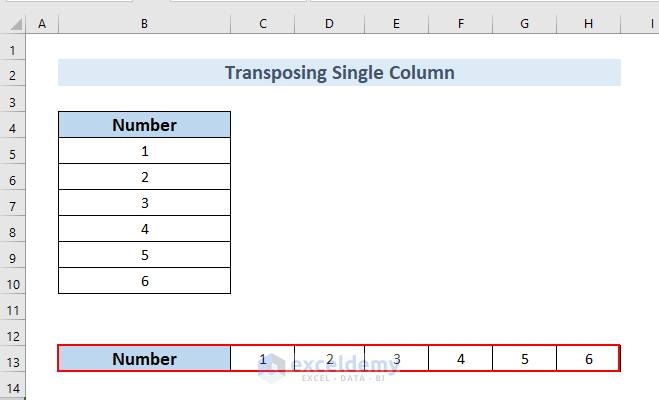Click row 4 header
Viewport: 659px width, 400px height.
13,126
